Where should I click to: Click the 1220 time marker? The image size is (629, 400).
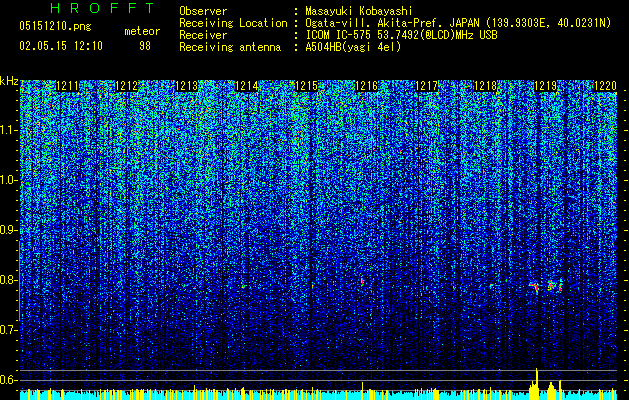605,86
